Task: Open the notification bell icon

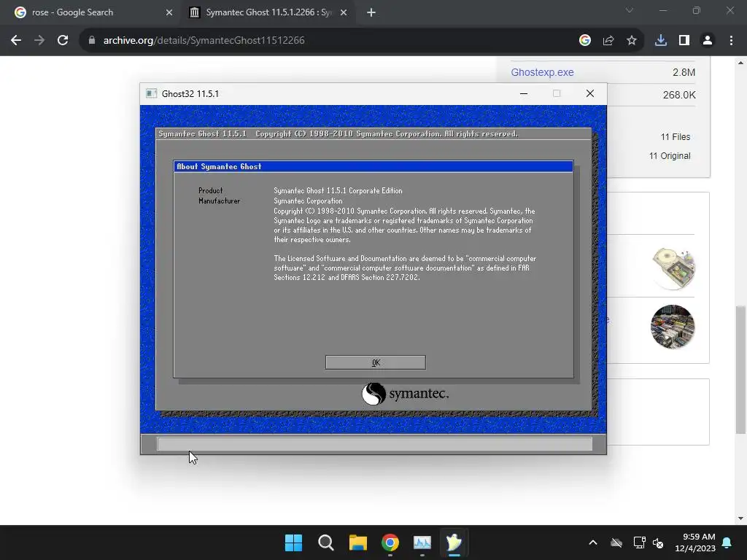Action: pos(727,542)
